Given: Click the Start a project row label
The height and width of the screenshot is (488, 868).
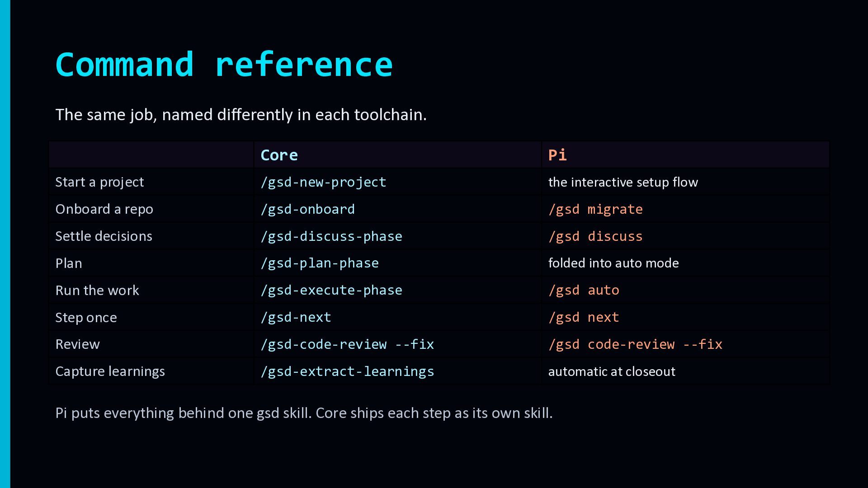Looking at the screenshot, I should [99, 182].
